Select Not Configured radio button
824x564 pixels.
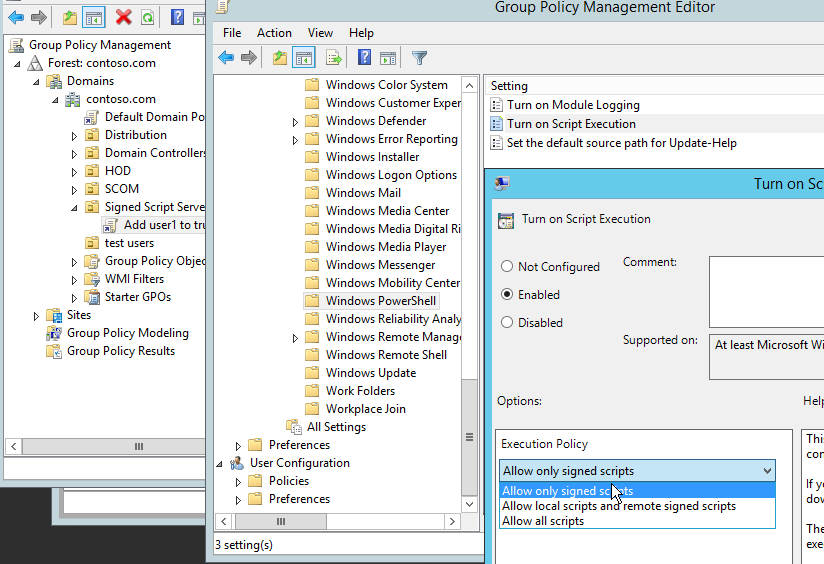point(507,266)
